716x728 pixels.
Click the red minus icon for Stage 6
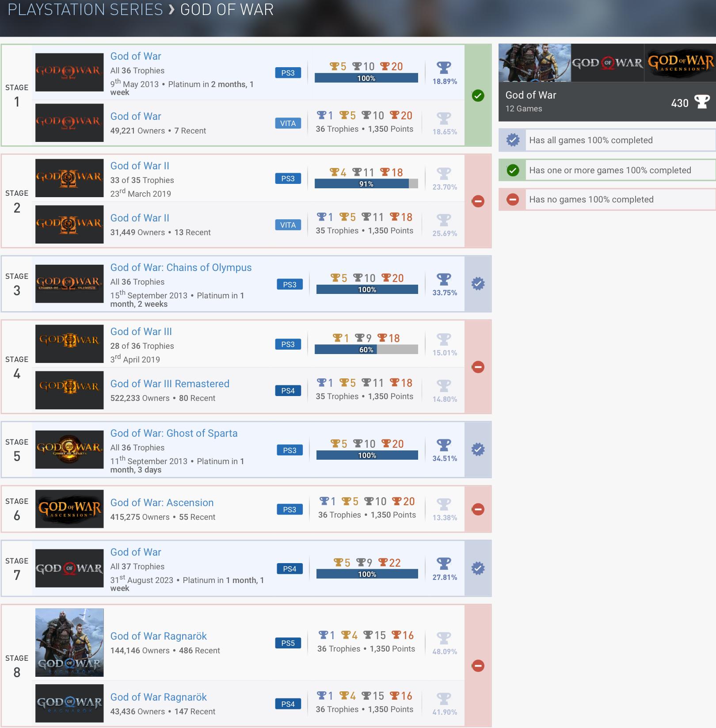pos(478,509)
